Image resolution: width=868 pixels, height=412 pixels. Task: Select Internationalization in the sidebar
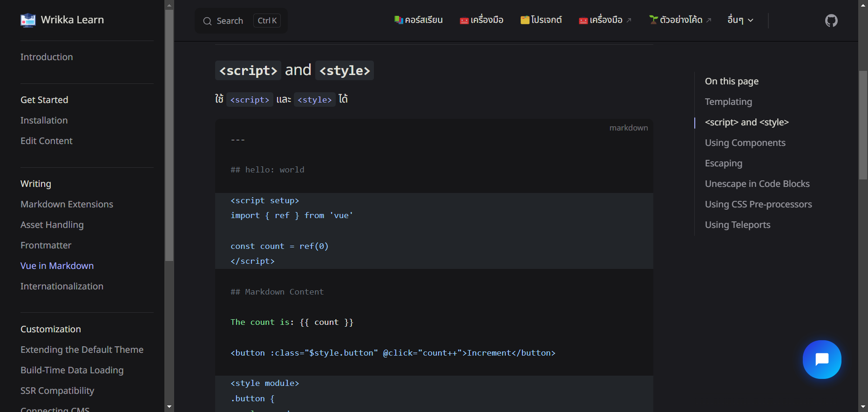pyautogui.click(x=62, y=286)
